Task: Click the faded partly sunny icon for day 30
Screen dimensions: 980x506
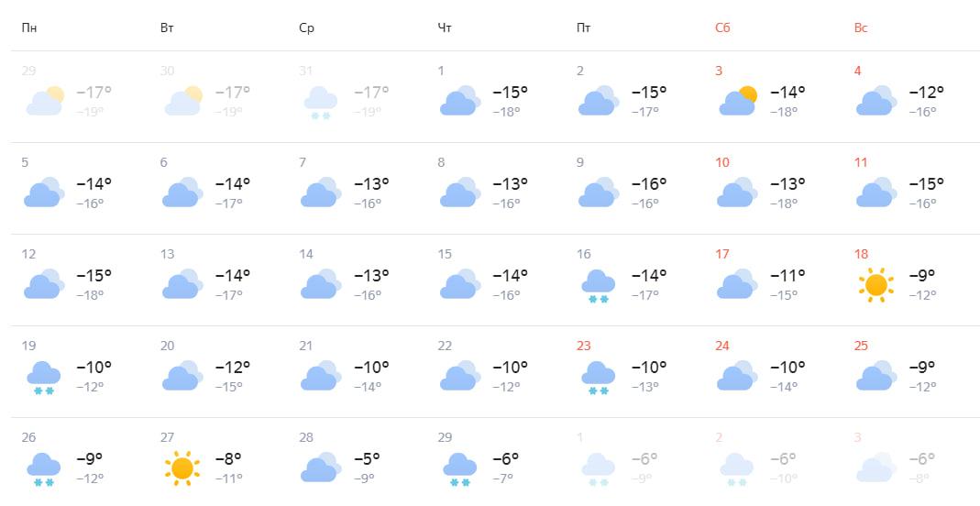Action: pos(183,101)
